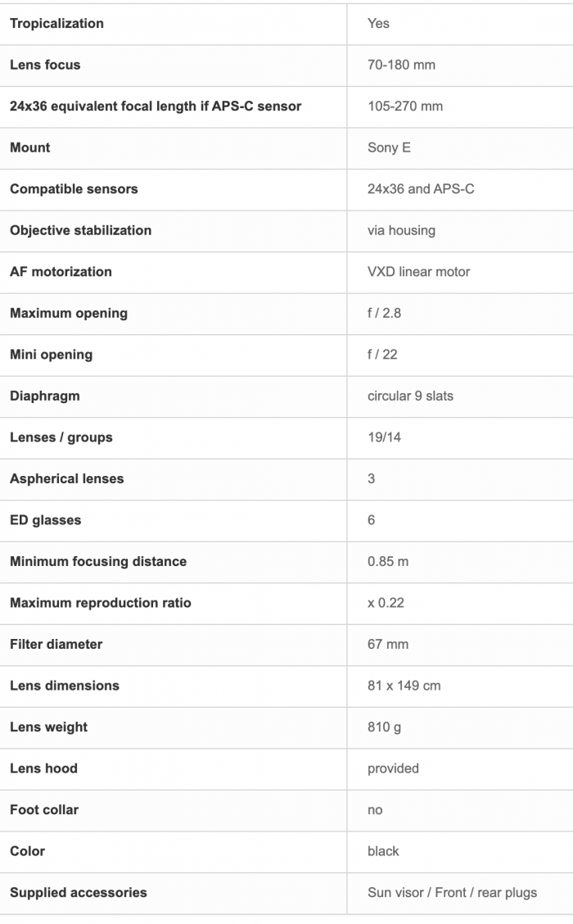Select the 81 x 149 cm dimensions value
Screen dimensions: 573x924
click(x=404, y=686)
